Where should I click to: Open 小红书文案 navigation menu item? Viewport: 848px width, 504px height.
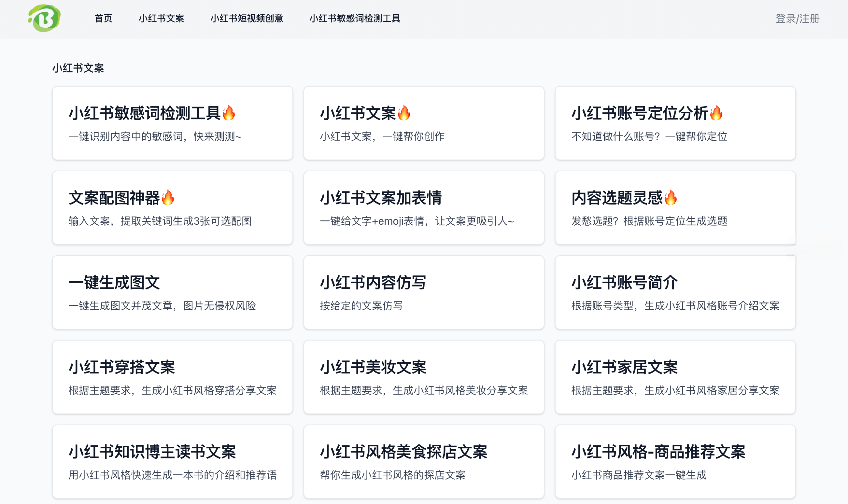point(161,18)
